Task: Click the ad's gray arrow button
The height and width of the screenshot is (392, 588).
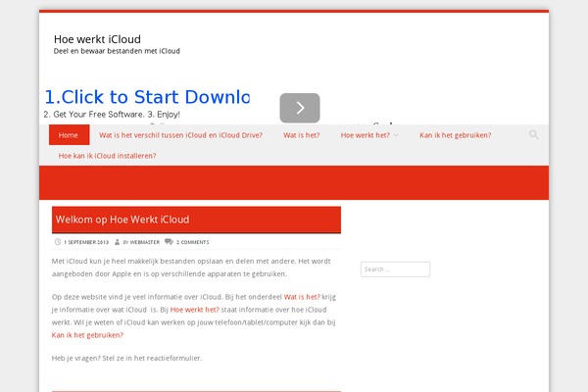Action: click(x=300, y=108)
